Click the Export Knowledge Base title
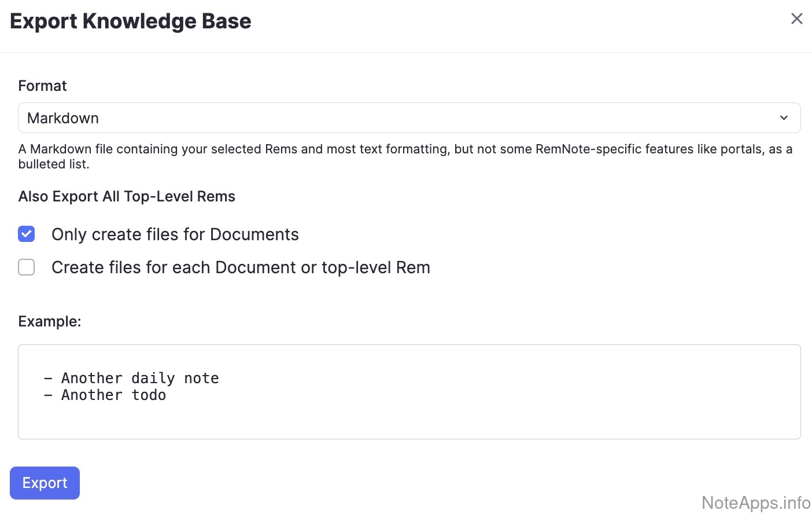 (131, 21)
